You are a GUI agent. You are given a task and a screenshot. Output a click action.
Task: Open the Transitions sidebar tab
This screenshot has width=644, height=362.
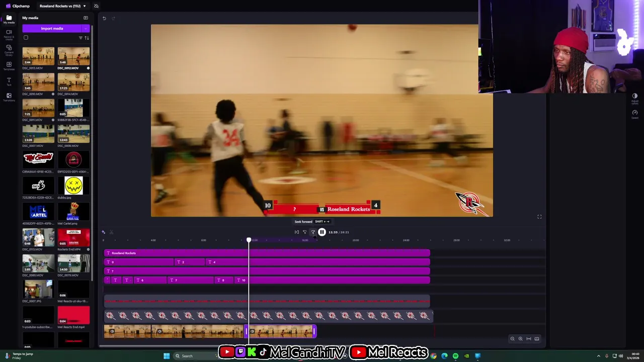coord(9,97)
